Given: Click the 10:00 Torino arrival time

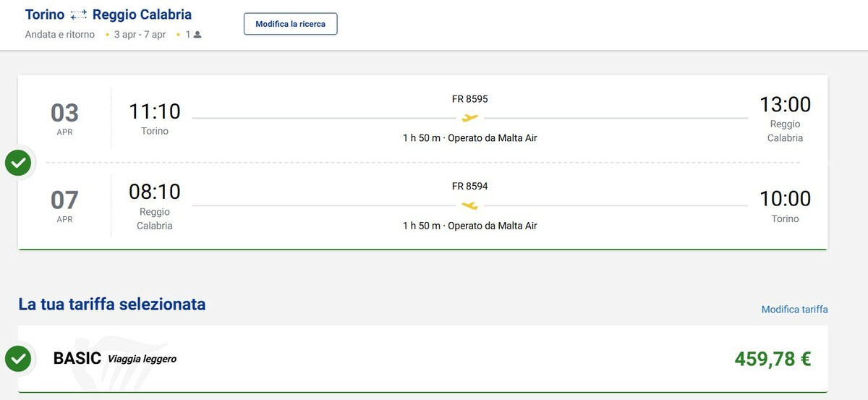Looking at the screenshot, I should point(785,198).
